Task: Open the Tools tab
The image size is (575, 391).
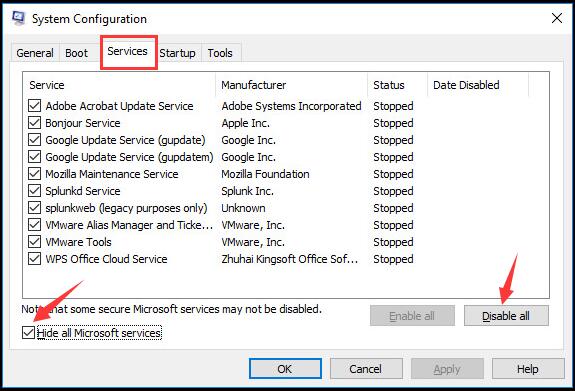Action: (220, 53)
